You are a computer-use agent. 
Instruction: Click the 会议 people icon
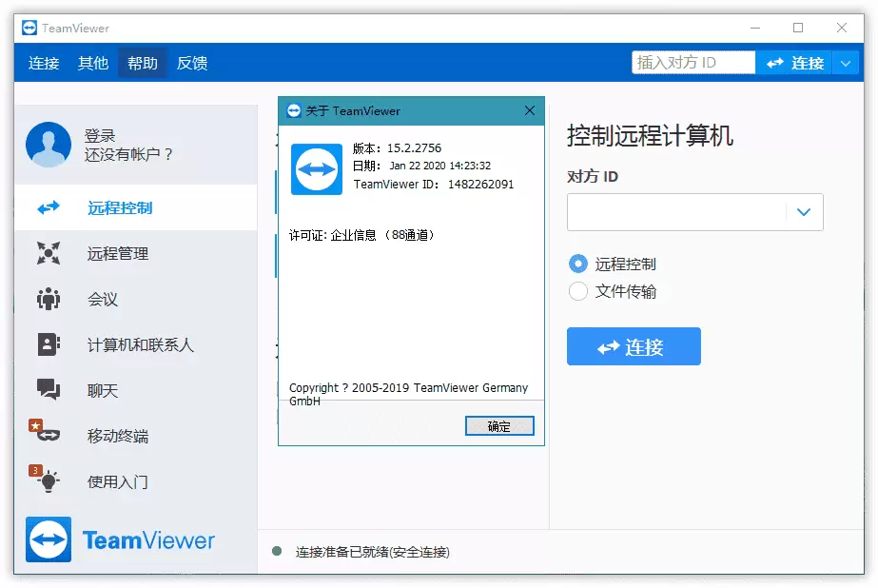click(x=49, y=299)
